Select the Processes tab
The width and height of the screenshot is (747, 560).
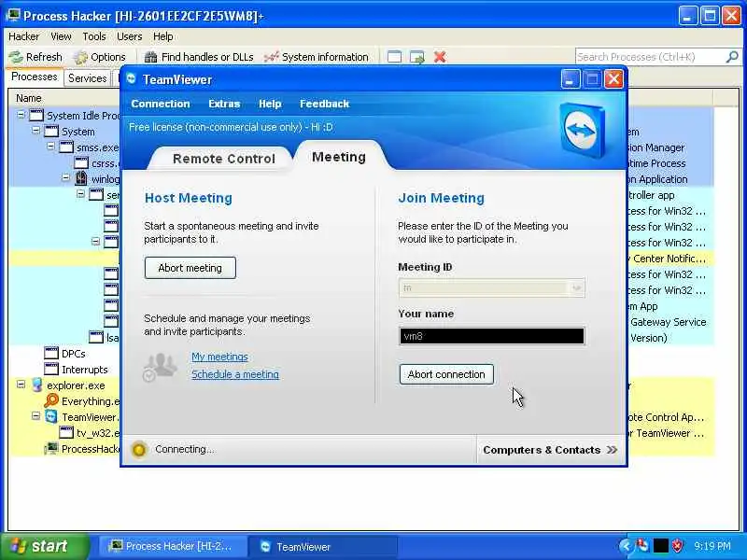click(35, 77)
